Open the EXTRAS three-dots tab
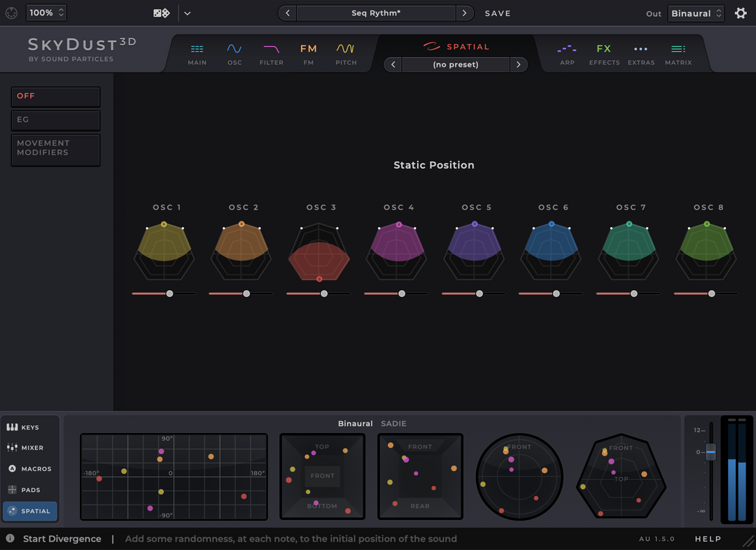The image size is (756, 550). (x=640, y=55)
